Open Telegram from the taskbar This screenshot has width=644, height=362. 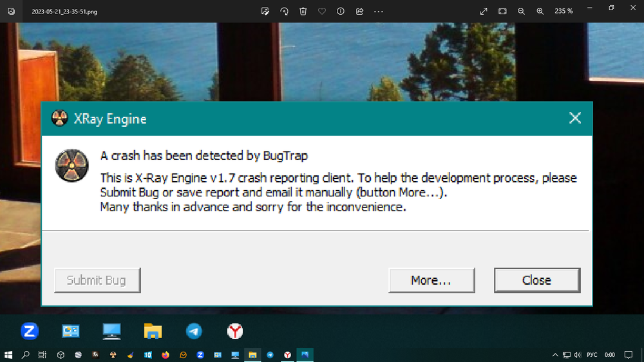pyautogui.click(x=270, y=355)
